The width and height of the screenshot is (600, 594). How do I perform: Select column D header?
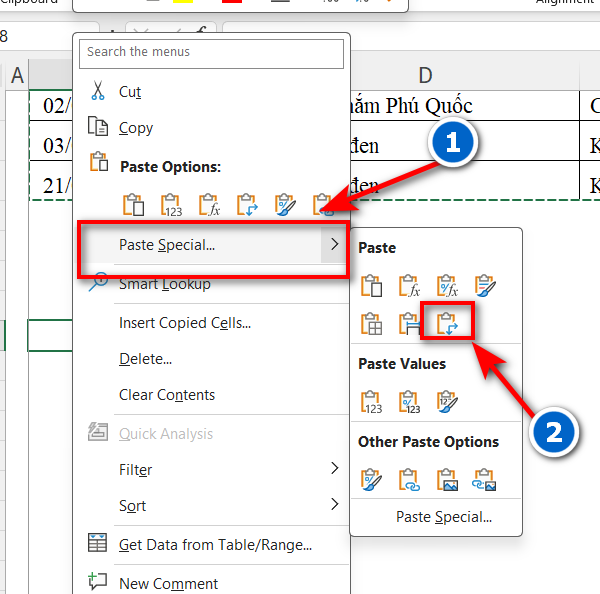pos(425,75)
